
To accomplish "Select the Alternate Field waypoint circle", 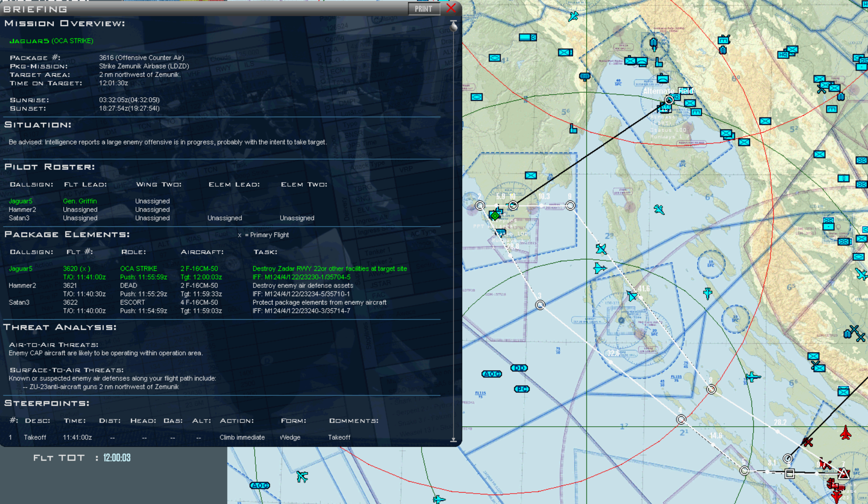I will tap(669, 100).
